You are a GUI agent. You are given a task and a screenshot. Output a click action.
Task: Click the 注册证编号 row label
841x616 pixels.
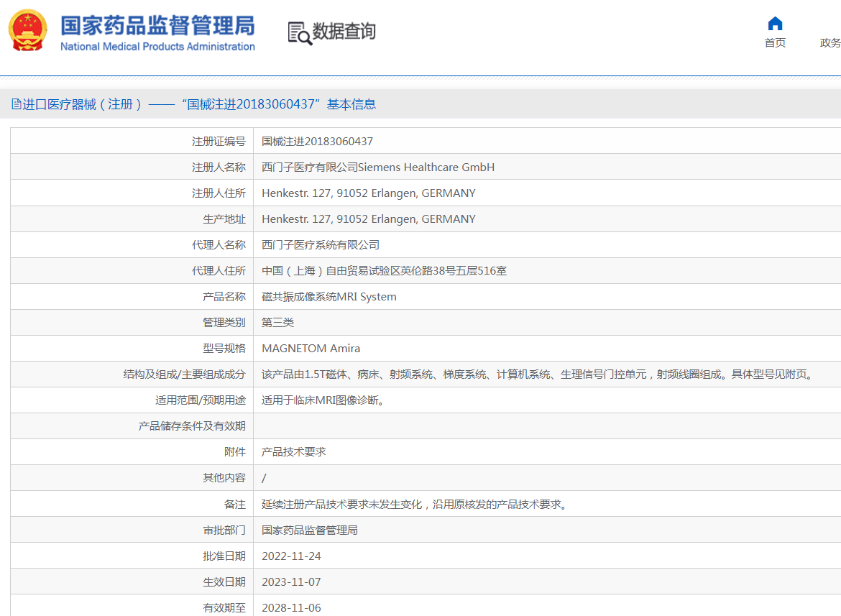click(219, 142)
